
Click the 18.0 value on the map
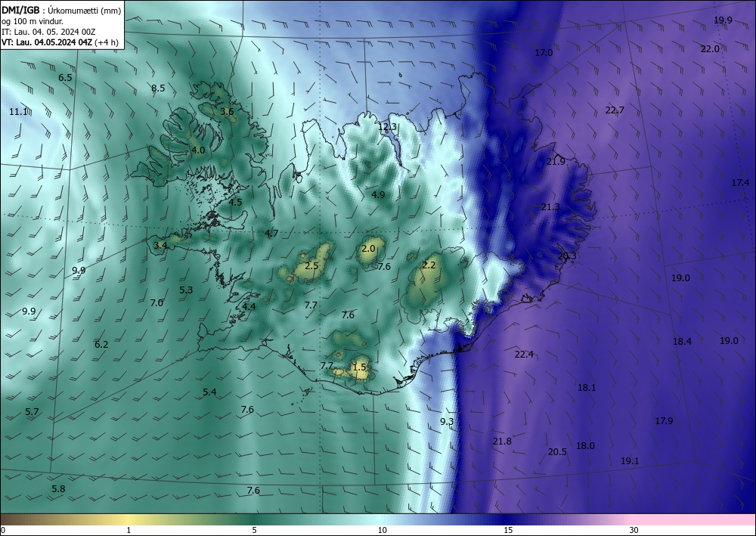click(585, 446)
